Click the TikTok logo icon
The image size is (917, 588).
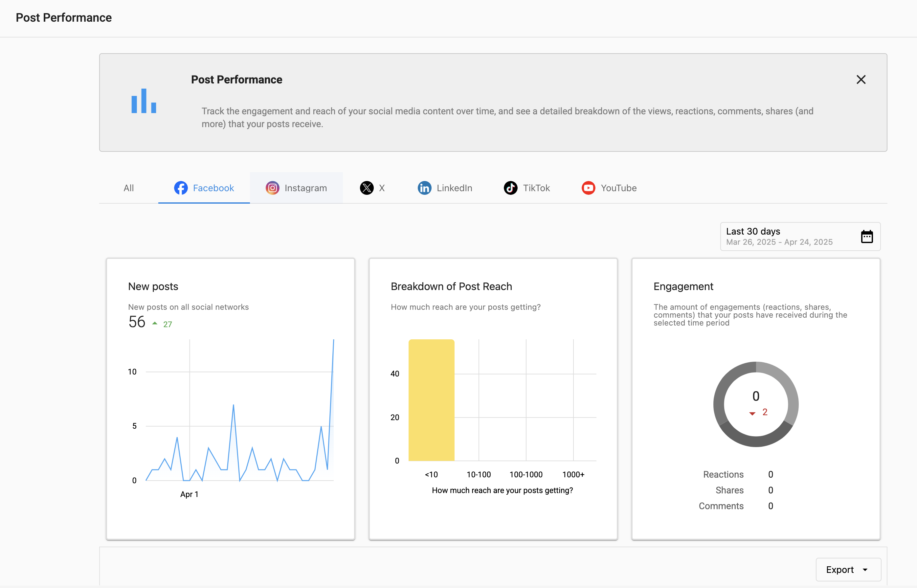(x=510, y=188)
